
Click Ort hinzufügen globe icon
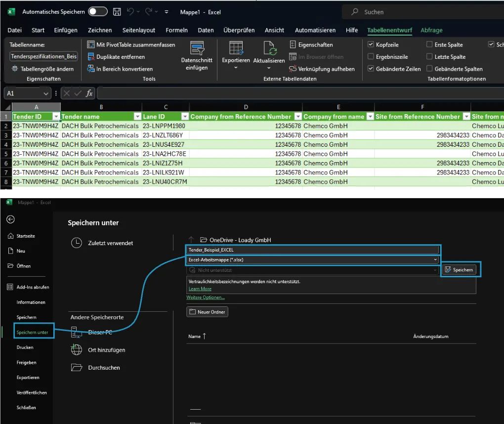(x=77, y=350)
